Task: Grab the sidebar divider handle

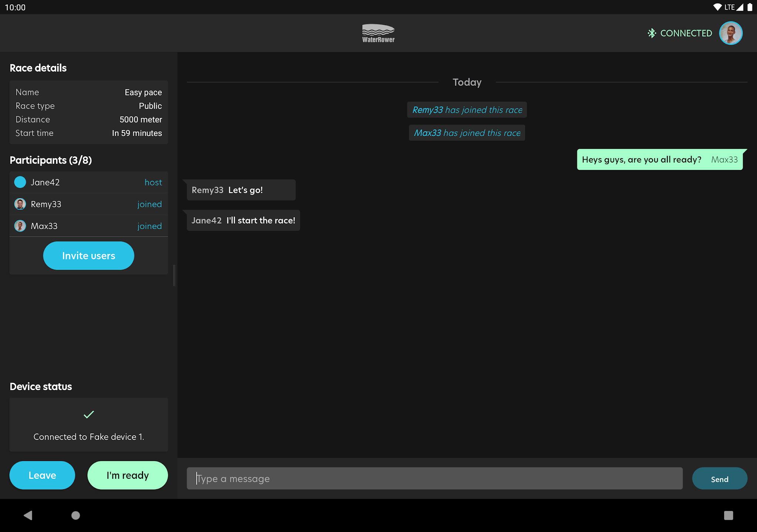Action: 174,275
